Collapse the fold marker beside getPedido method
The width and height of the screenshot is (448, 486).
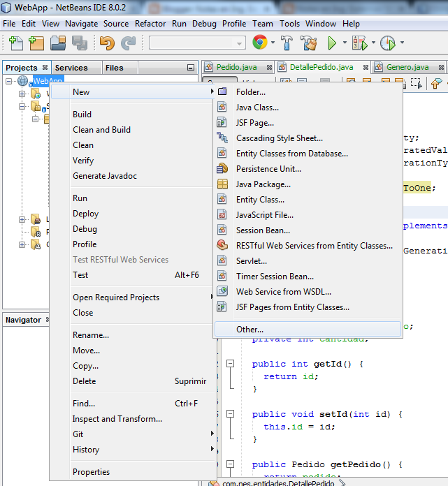coord(230,464)
